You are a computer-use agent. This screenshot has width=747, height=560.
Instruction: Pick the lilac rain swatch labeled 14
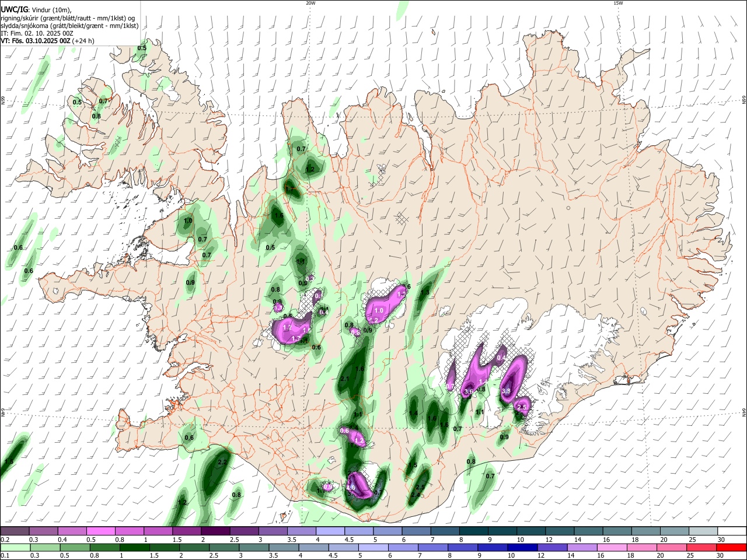582,547
